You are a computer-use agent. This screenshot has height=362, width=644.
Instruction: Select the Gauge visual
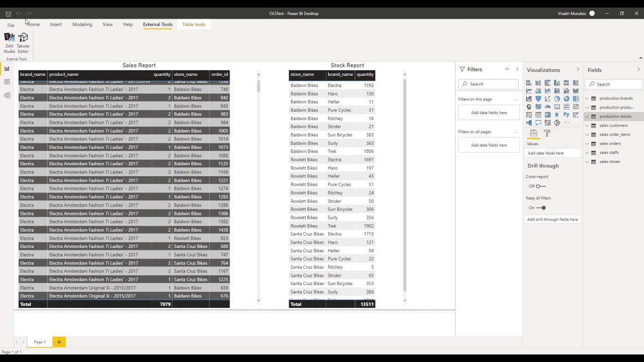(x=547, y=107)
